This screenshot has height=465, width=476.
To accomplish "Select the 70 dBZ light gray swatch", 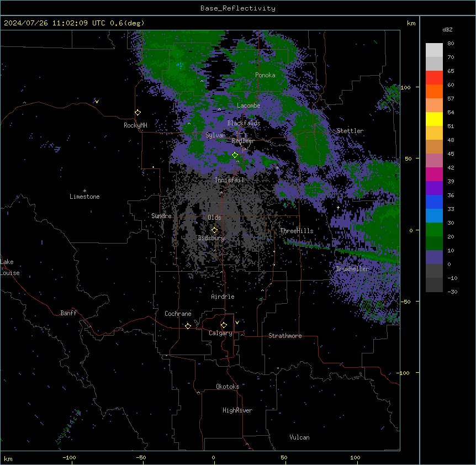I will click(434, 50).
